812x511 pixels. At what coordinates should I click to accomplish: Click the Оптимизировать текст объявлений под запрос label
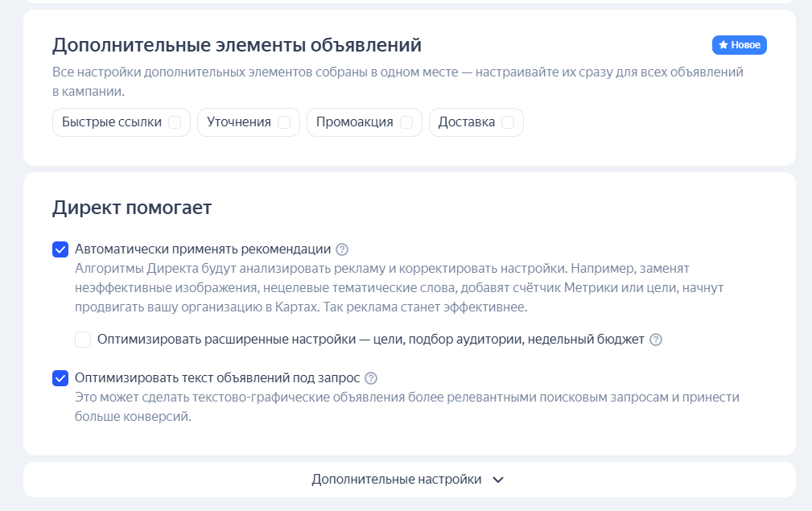217,378
